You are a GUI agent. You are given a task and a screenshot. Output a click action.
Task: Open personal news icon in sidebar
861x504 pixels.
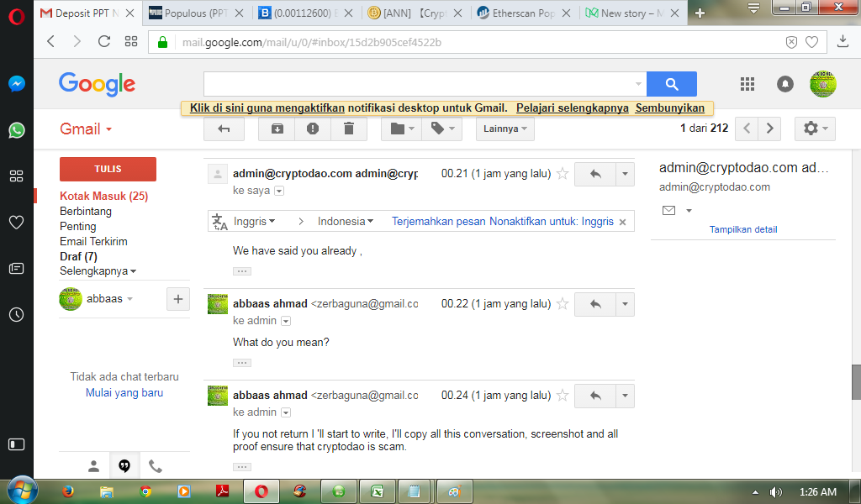click(x=17, y=268)
